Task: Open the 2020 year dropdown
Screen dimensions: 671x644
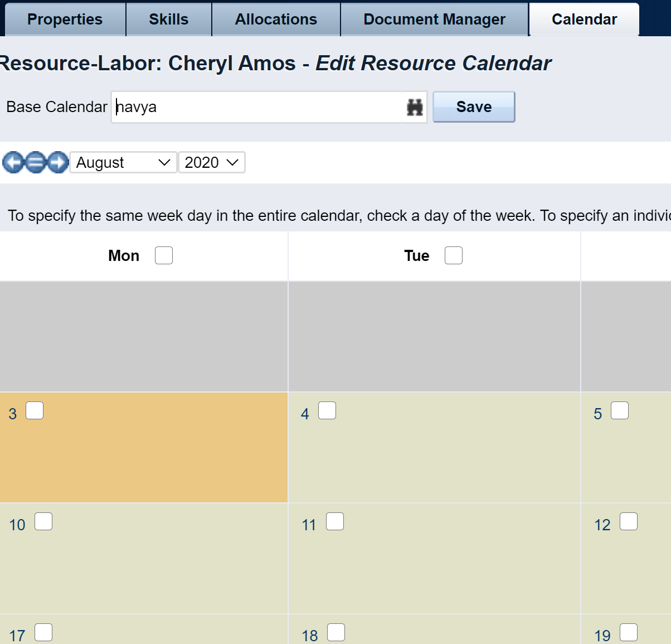Action: tap(211, 162)
